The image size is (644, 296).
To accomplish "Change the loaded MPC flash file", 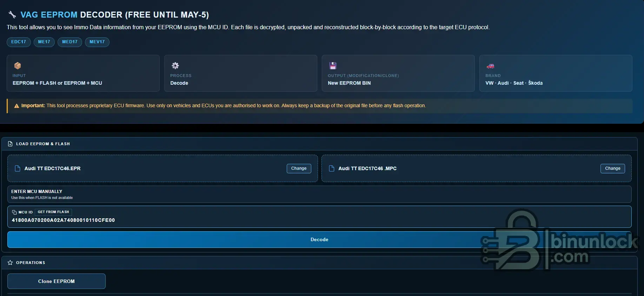I will (612, 168).
